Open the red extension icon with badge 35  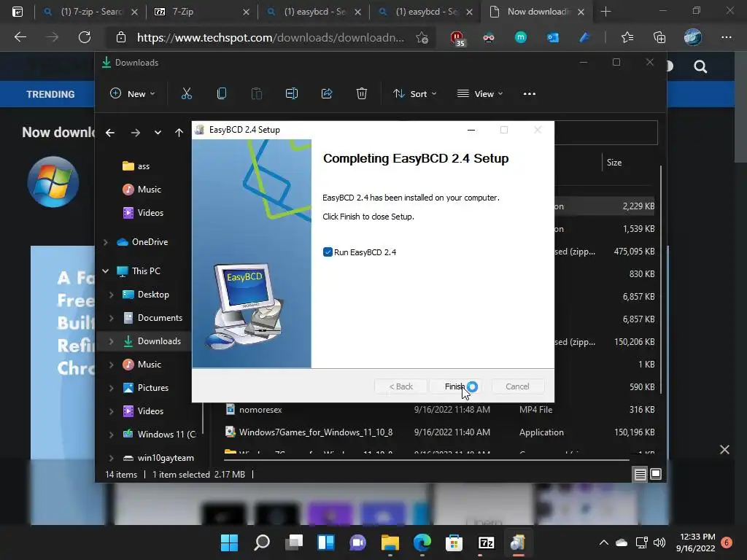pos(457,38)
